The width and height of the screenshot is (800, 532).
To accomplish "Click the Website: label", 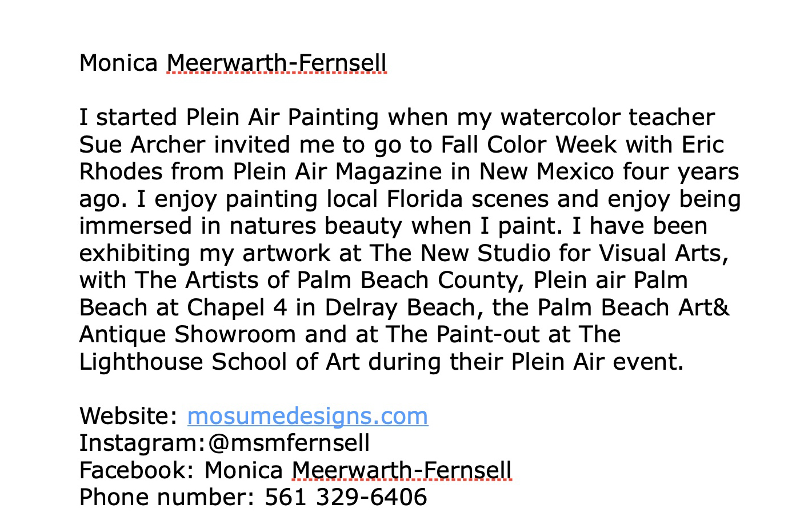I will (129, 416).
